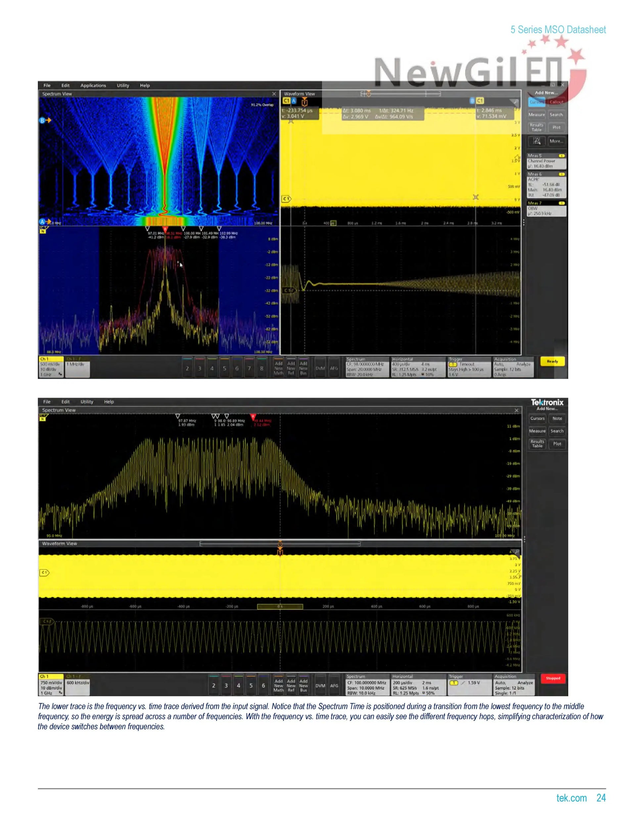Open the Applications menu
Viewport: 644px width, 833px height.
coord(93,85)
